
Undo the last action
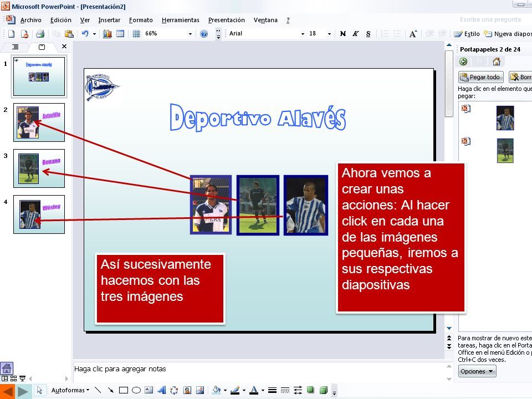[85, 34]
